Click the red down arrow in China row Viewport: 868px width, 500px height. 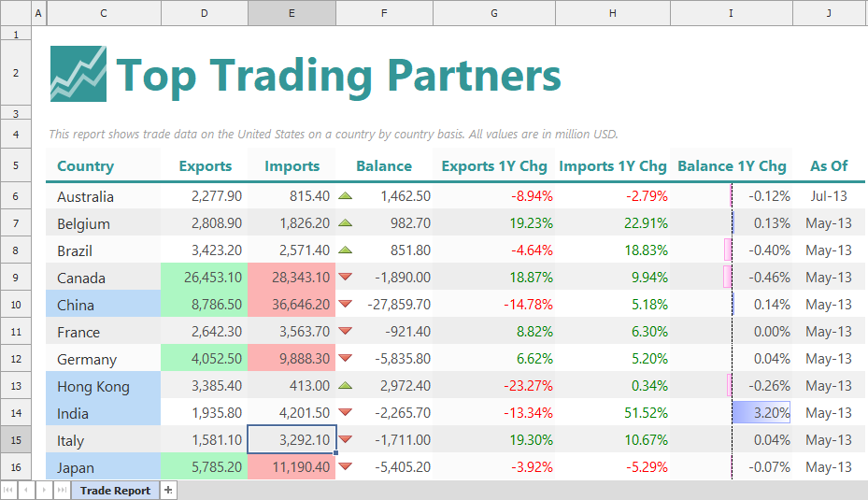coord(346,304)
